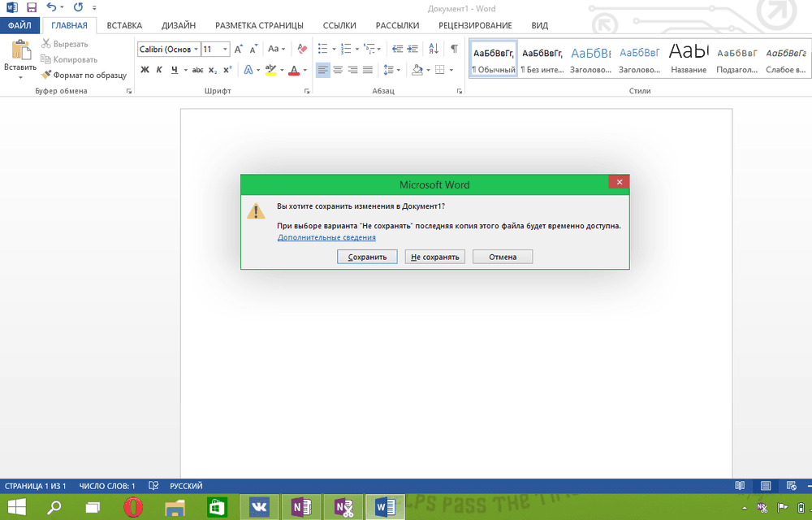This screenshot has height=520, width=812.
Task: Apply red font color
Action: 294,69
